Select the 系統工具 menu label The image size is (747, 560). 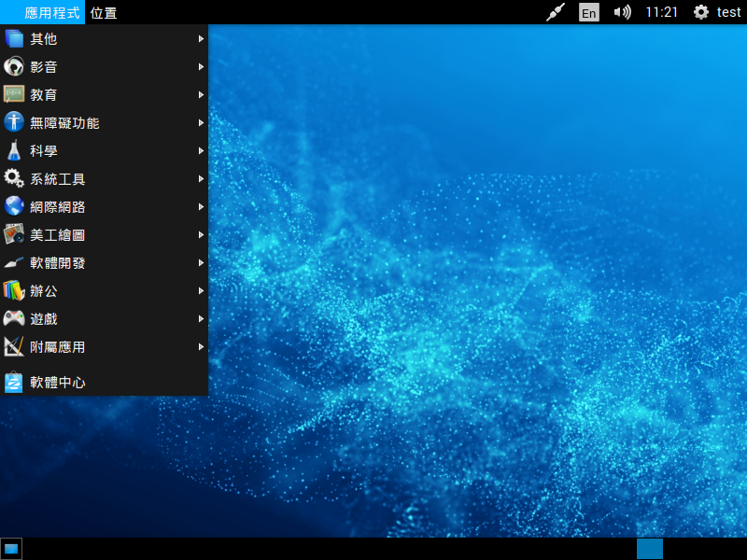(58, 178)
